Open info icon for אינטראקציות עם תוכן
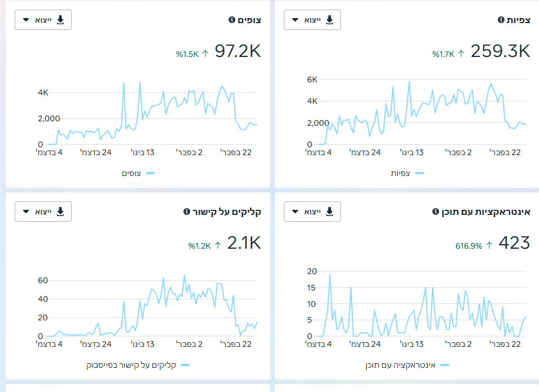Image resolution: width=539 pixels, height=392 pixels. (435, 212)
